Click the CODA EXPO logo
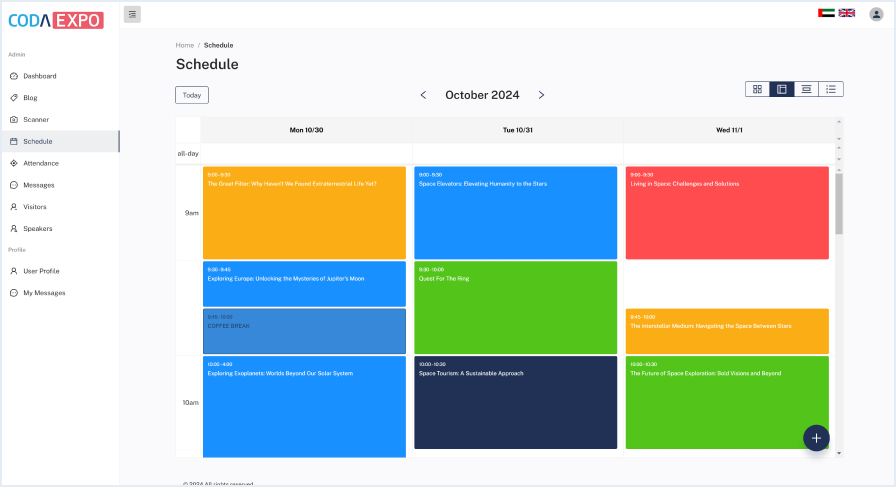The height and width of the screenshot is (487, 896). point(55,20)
